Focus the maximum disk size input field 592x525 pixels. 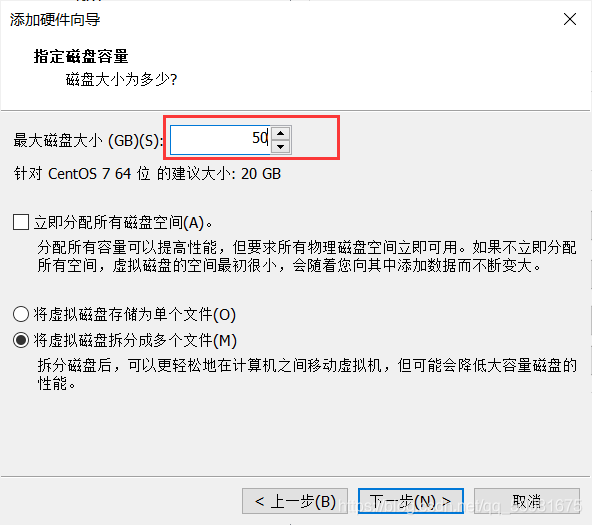pos(220,140)
